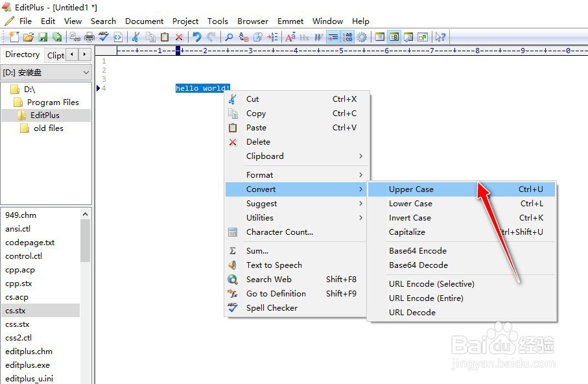Screen dimensions: 588x384
Task: Switch to the Cliptext tab
Action: tap(56, 55)
